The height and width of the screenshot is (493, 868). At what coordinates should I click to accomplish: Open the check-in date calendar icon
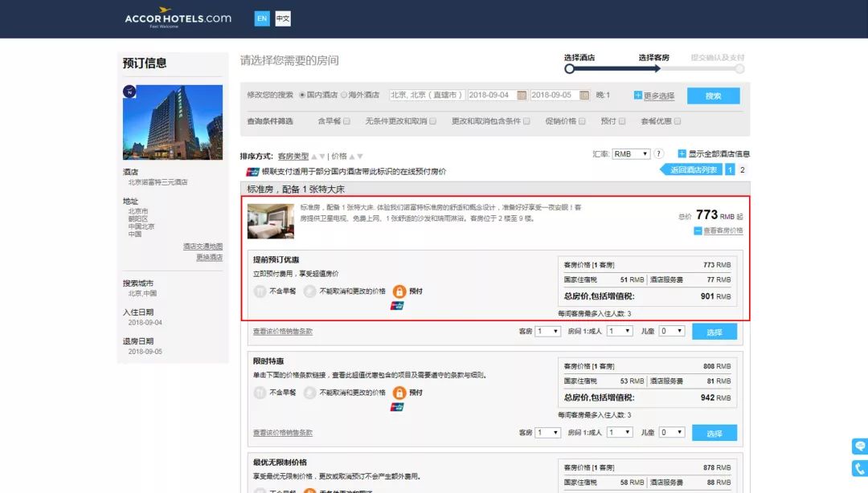(x=522, y=96)
